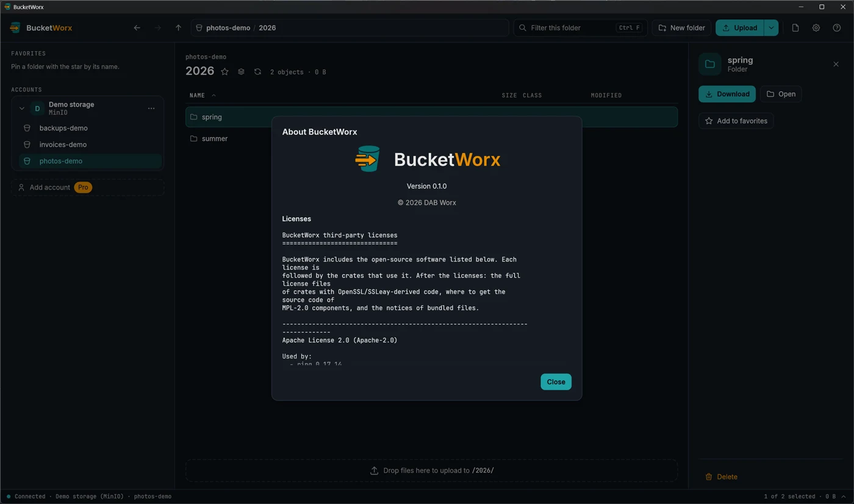Open settings via the gear icon
The width and height of the screenshot is (854, 504).
(x=816, y=28)
